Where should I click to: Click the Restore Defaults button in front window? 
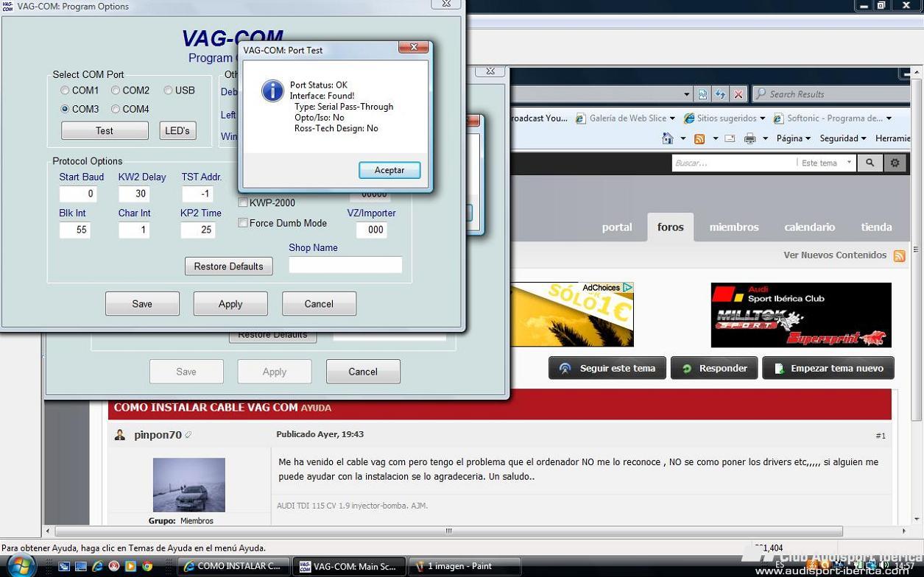228,266
